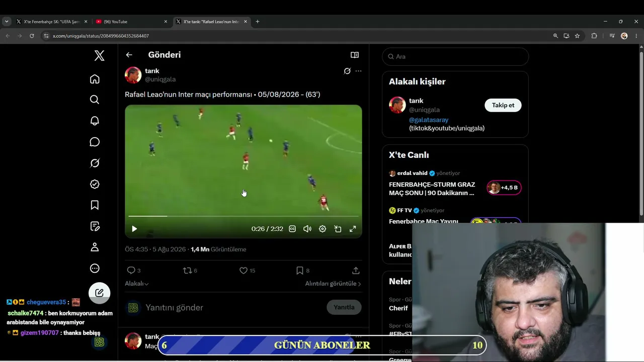Click the Yanıtla reply button
644x362 pixels.
pos(344,307)
